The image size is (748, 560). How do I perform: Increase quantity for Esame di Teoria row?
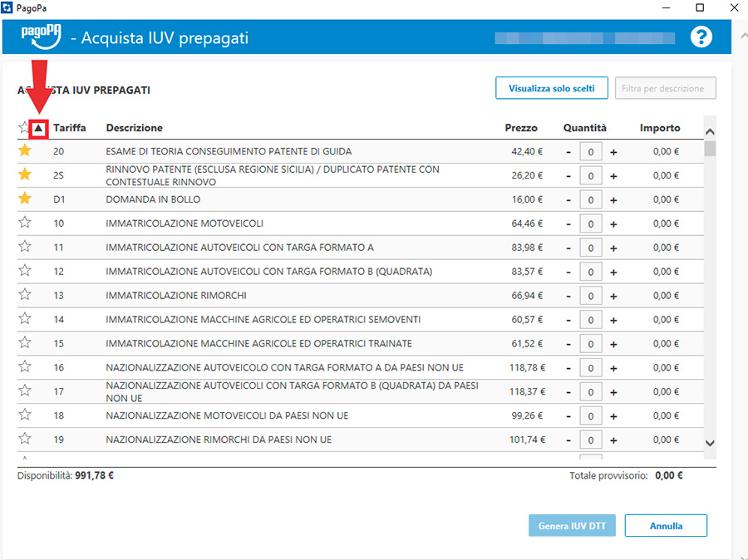tap(614, 152)
